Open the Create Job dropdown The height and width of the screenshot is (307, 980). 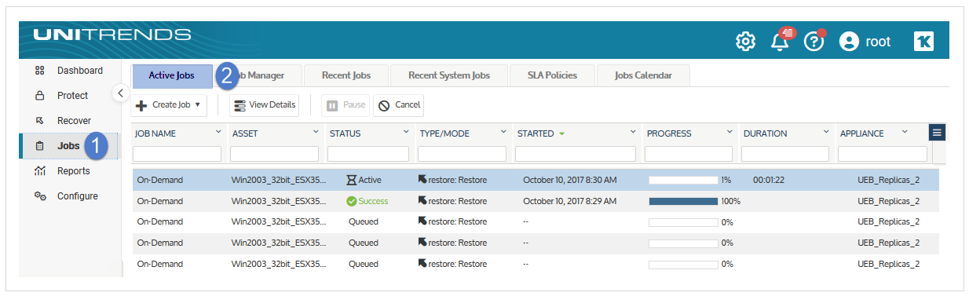point(169,104)
